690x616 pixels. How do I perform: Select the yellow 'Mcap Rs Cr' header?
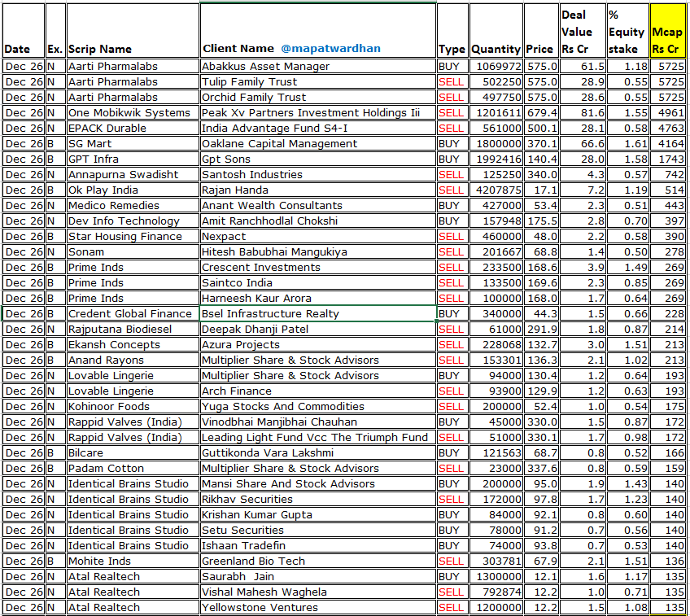coord(667,31)
